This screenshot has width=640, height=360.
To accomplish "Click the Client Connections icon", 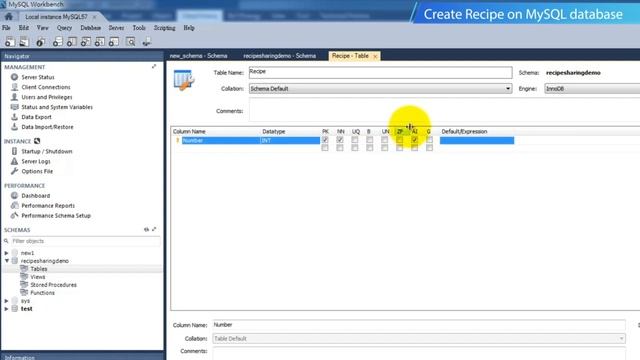I will coord(14,87).
